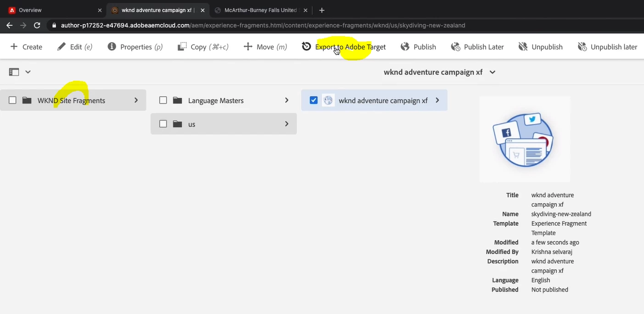The width and height of the screenshot is (644, 314).
Task: Click the Experience Fragment Template value
Action: pos(559,228)
